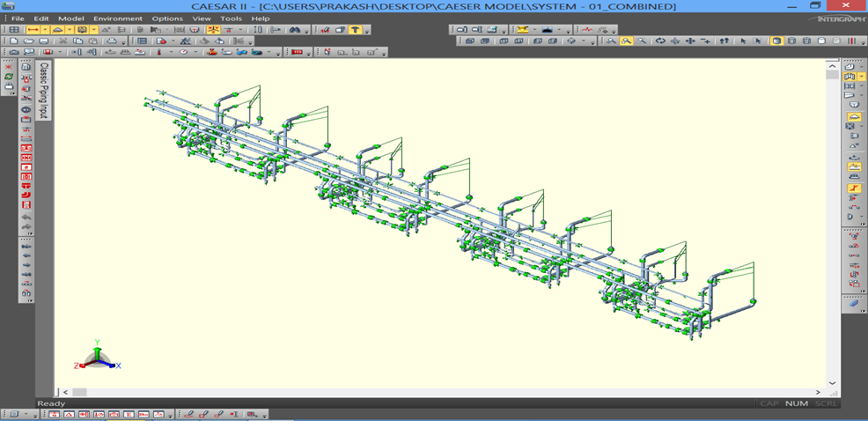This screenshot has width=868, height=421.
Task: Click the binoculars Find icon
Action: pos(295,30)
